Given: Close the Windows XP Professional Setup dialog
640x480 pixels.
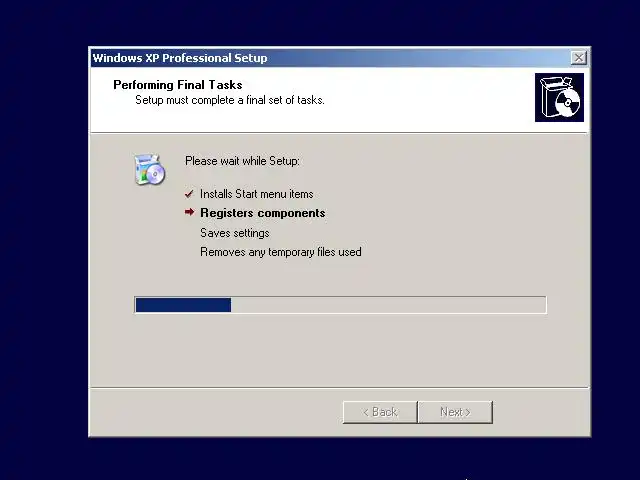Looking at the screenshot, I should pyautogui.click(x=579, y=58).
